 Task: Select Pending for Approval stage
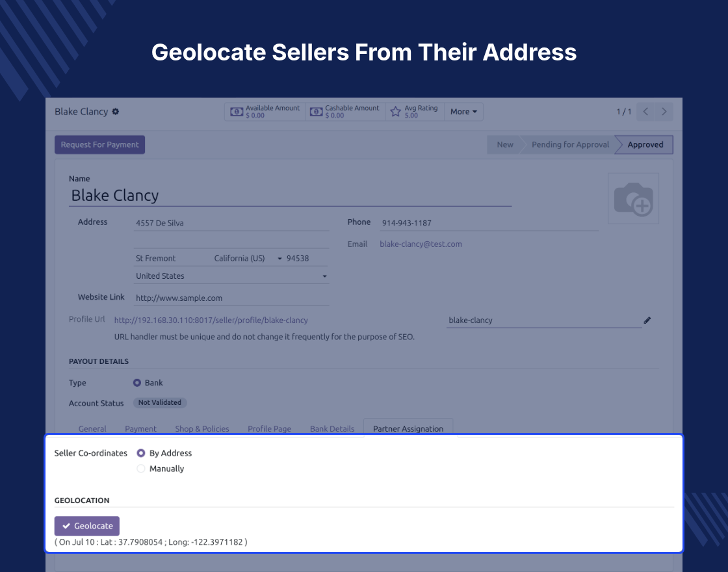(570, 144)
